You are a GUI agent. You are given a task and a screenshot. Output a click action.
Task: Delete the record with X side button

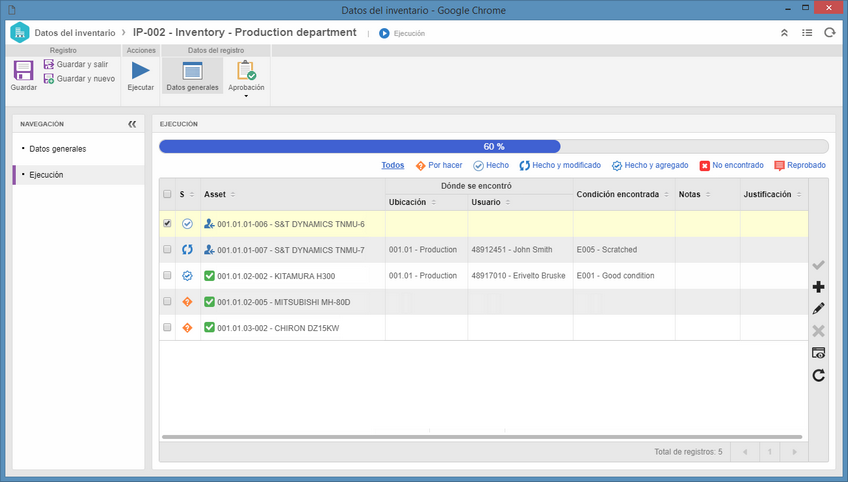[818, 331]
